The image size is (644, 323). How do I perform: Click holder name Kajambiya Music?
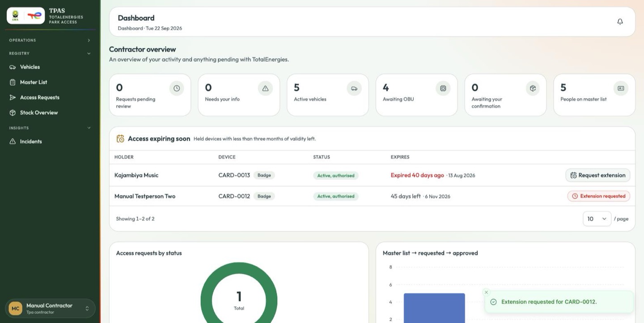(136, 175)
